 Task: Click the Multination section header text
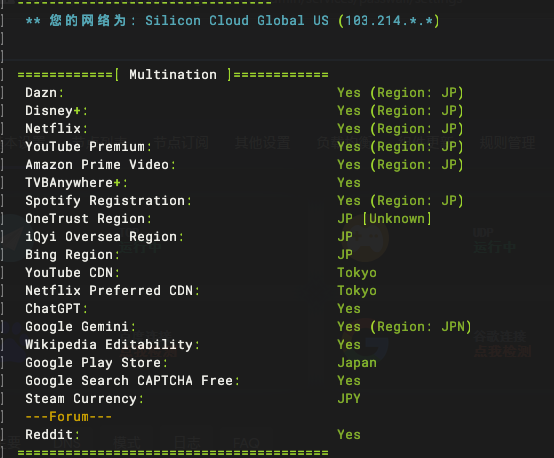point(173,75)
